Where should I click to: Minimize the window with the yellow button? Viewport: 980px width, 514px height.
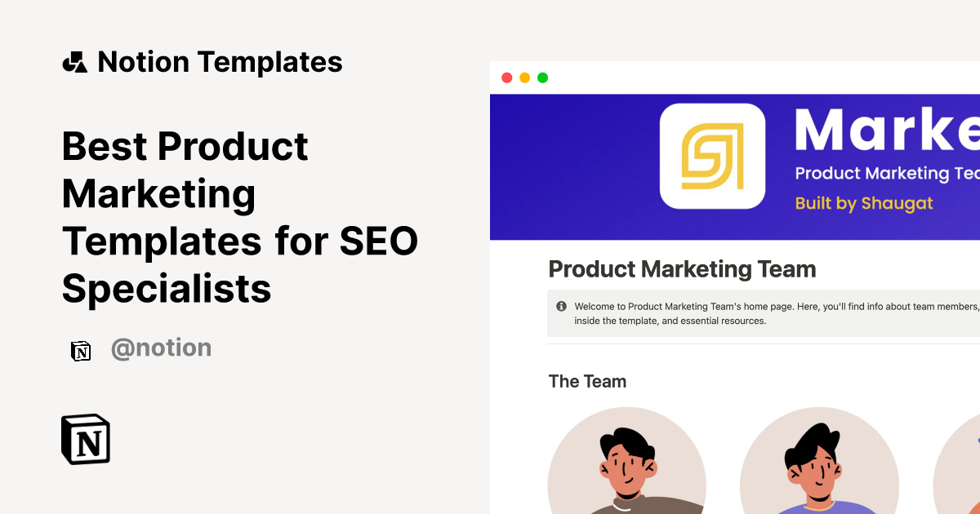(524, 78)
